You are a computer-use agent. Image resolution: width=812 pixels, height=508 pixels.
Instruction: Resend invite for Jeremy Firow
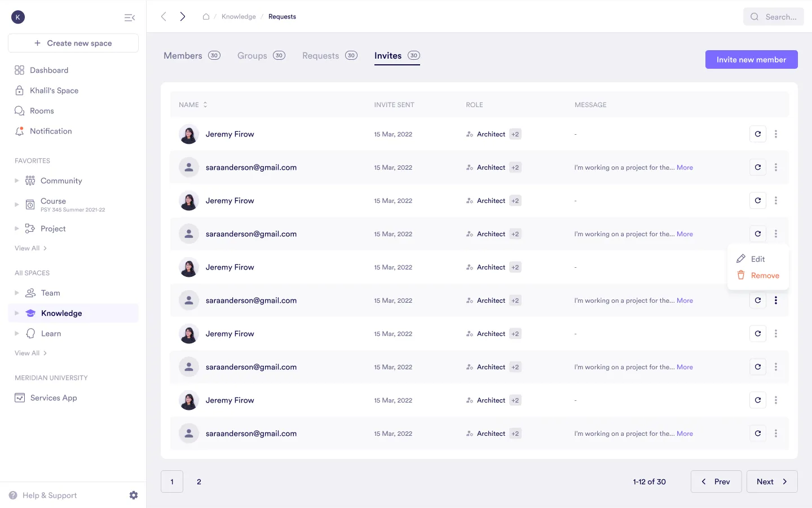tap(758, 134)
